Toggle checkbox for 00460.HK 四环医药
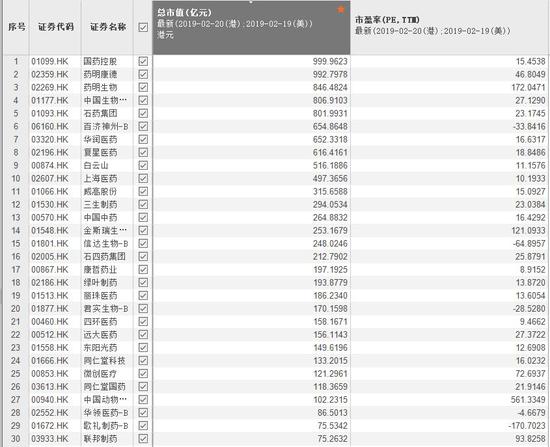Image resolution: width=550 pixels, height=447 pixels. [143, 321]
